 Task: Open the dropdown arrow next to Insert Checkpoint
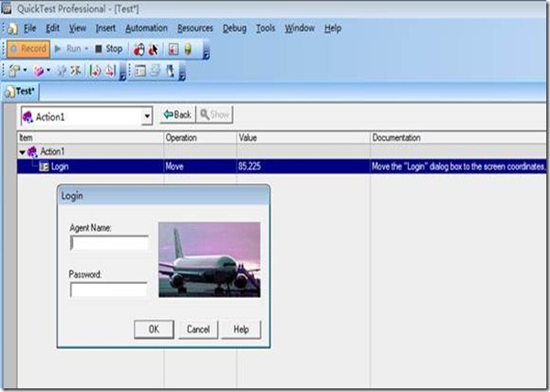(x=25, y=71)
